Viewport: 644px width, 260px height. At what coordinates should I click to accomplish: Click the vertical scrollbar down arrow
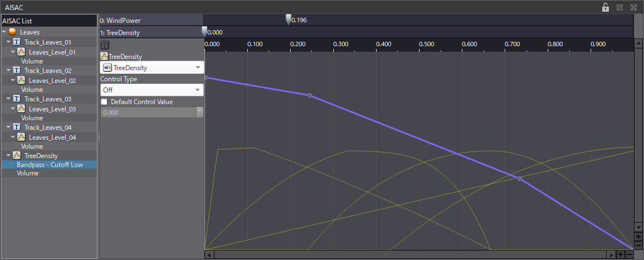coord(638,227)
